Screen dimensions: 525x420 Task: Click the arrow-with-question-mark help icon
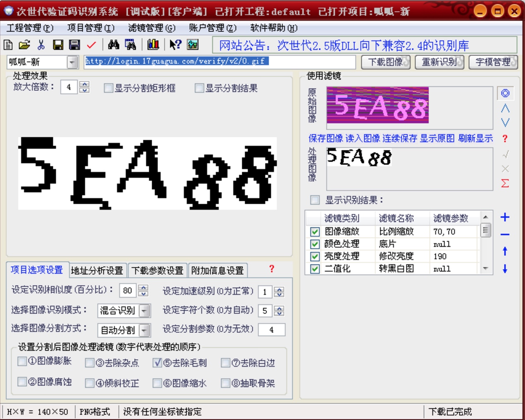[175, 45]
